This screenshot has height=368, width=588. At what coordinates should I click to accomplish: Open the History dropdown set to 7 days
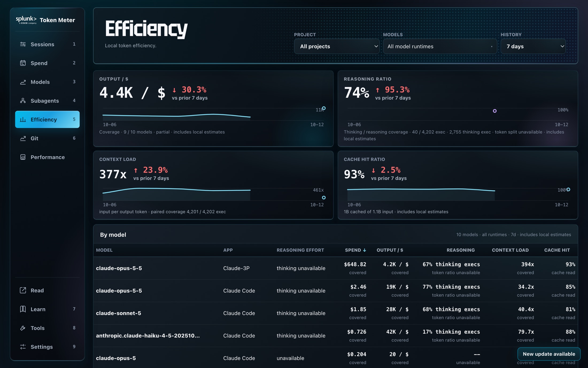click(x=533, y=46)
